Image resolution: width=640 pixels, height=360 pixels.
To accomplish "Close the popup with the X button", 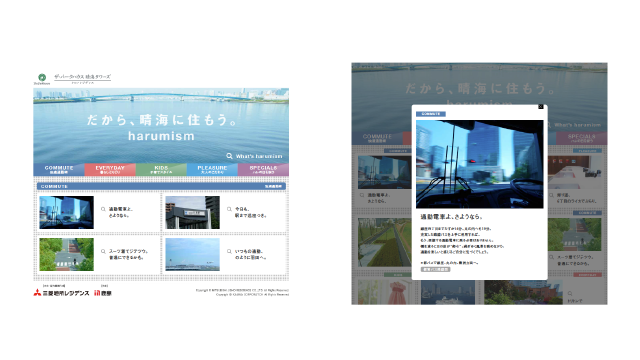I will [x=541, y=107].
